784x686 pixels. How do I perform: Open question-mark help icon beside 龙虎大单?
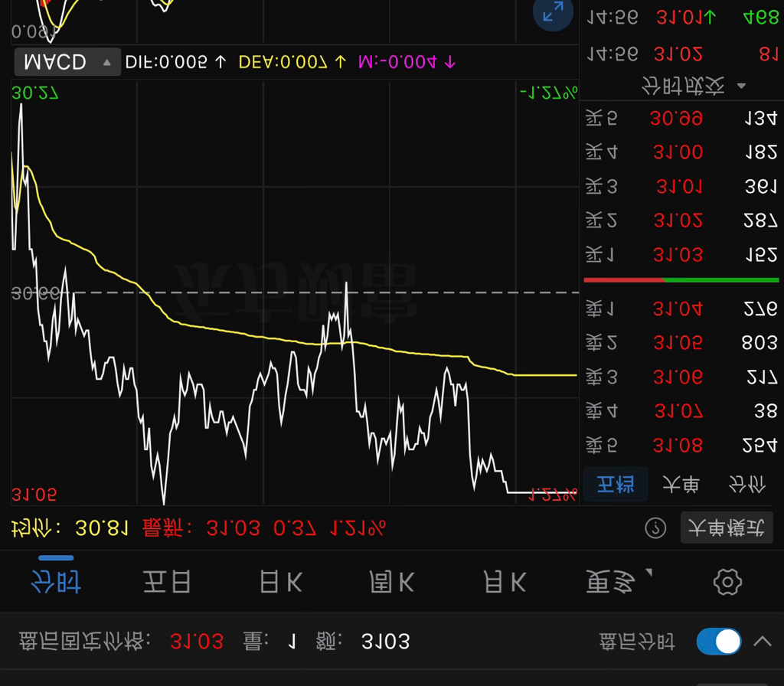pos(655,528)
